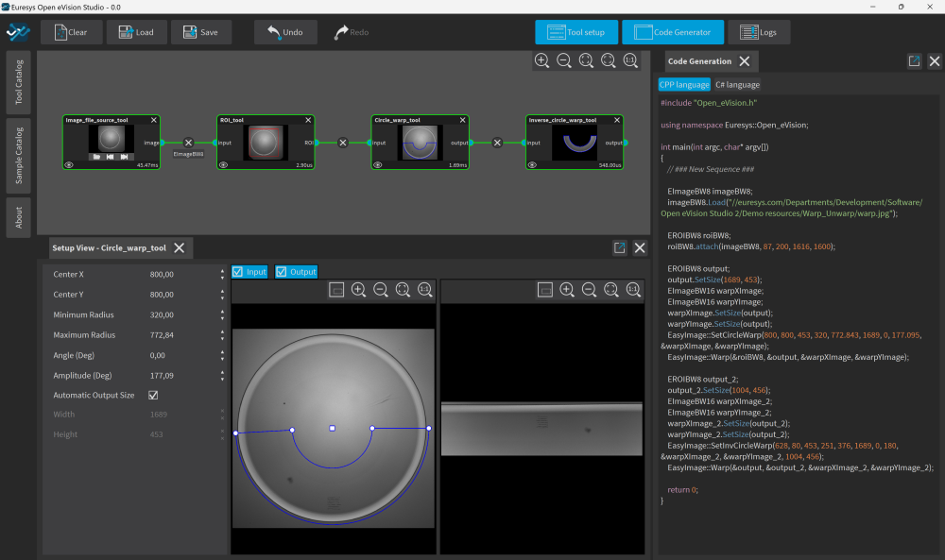Click the 1:1 zoom icon in graph view

tap(631, 60)
